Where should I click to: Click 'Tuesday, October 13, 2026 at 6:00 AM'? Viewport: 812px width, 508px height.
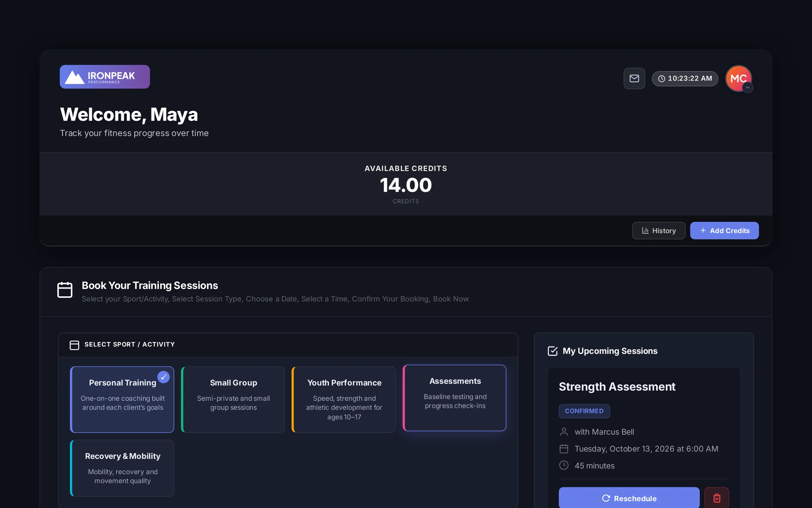coord(646,449)
